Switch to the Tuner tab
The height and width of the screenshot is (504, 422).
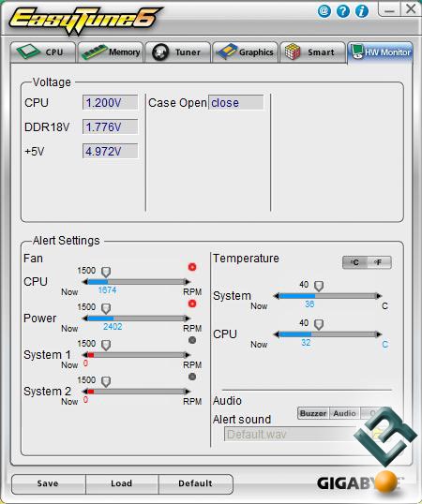point(178,52)
